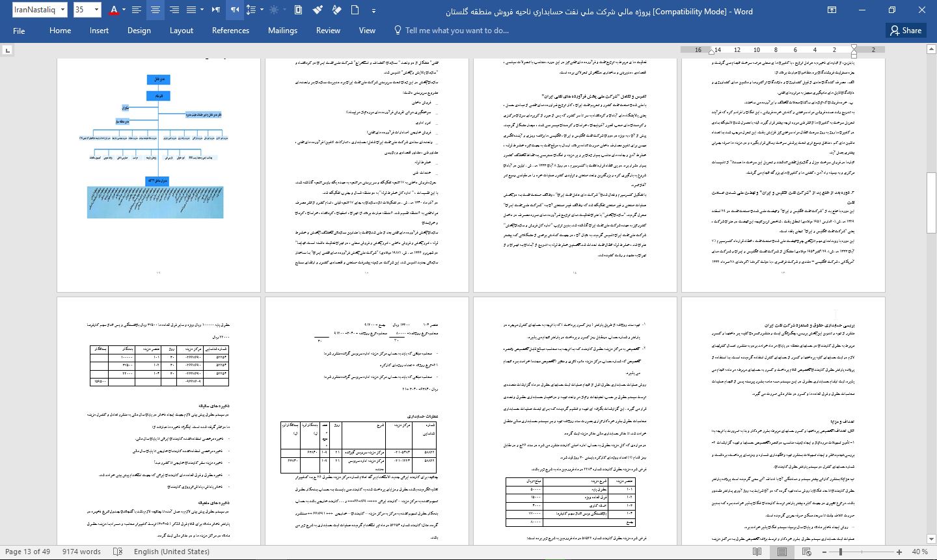Click the Paste icon in quick access toolbar
This screenshot has width=937, height=560.
298,10
